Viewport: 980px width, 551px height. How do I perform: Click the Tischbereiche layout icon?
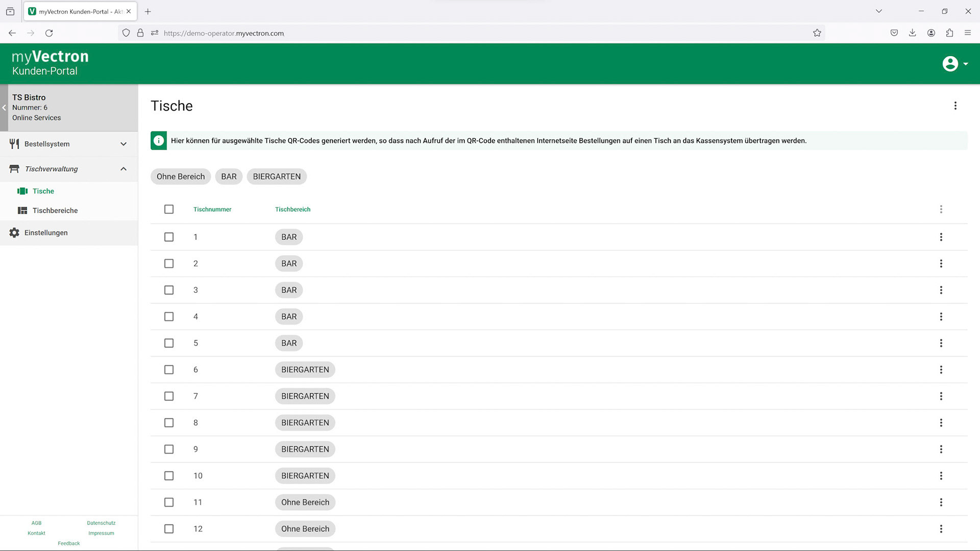tap(22, 211)
